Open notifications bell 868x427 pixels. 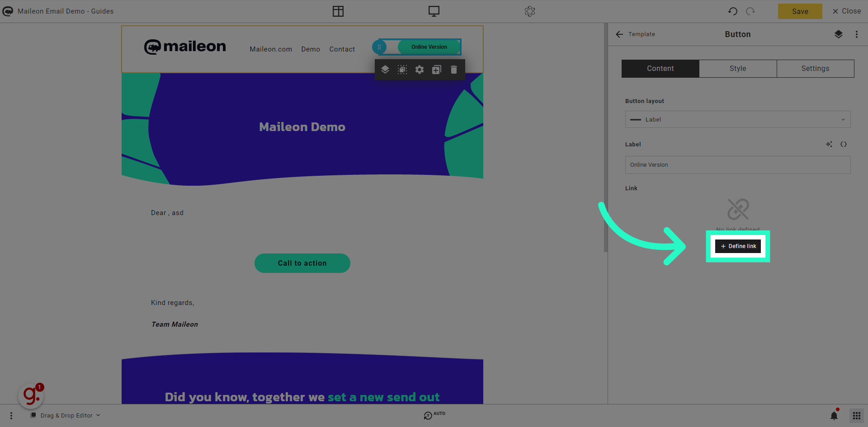(x=834, y=416)
